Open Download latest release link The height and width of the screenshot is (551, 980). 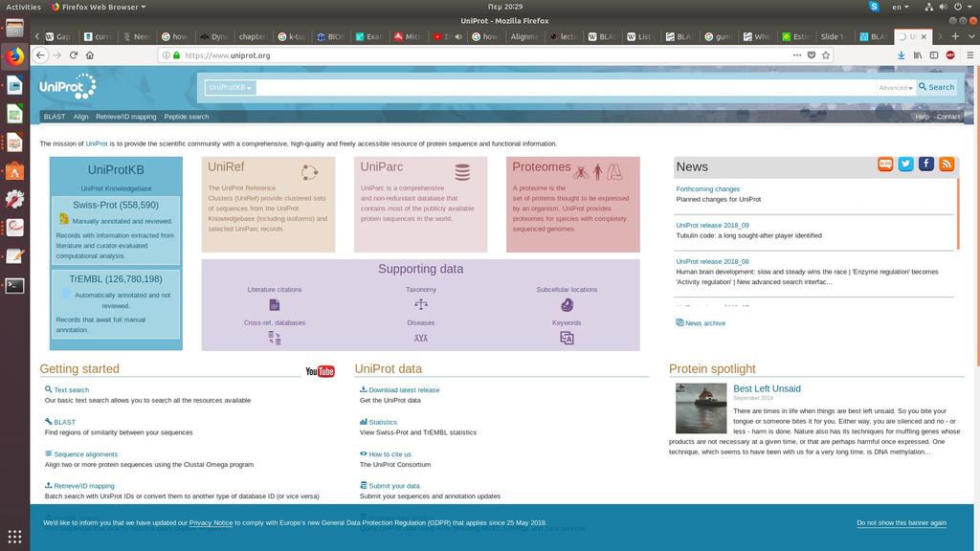click(404, 390)
